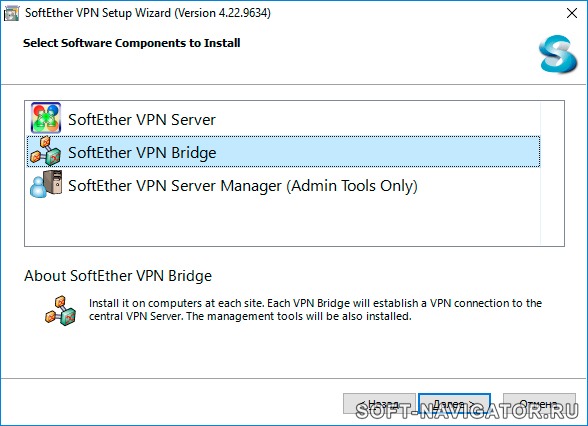Click the setup wizard title bar icon
This screenshot has width=588, height=426.
tap(11, 14)
